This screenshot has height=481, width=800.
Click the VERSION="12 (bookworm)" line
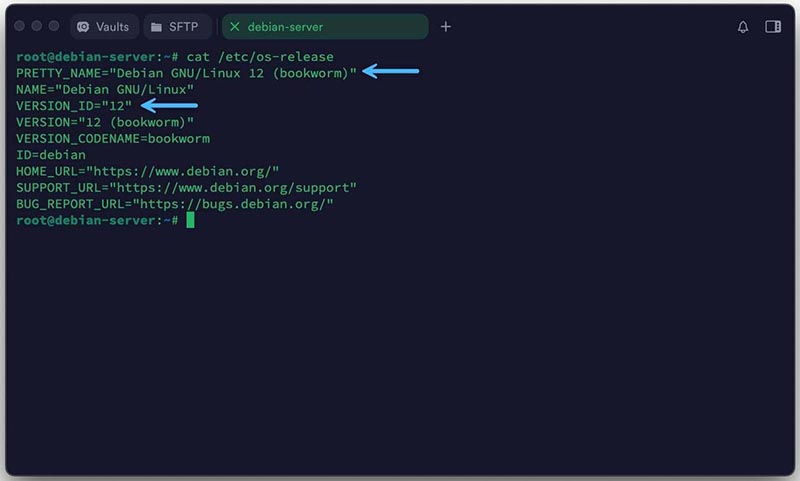(x=105, y=122)
